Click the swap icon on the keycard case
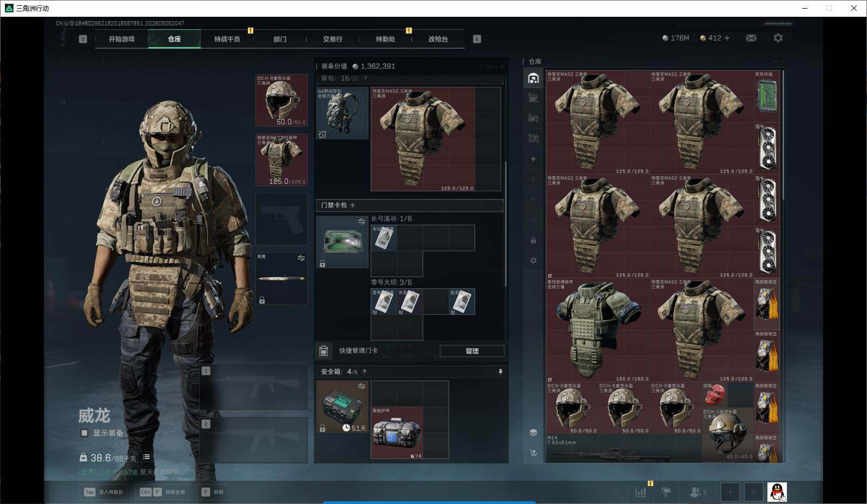The image size is (867, 504). point(362,221)
